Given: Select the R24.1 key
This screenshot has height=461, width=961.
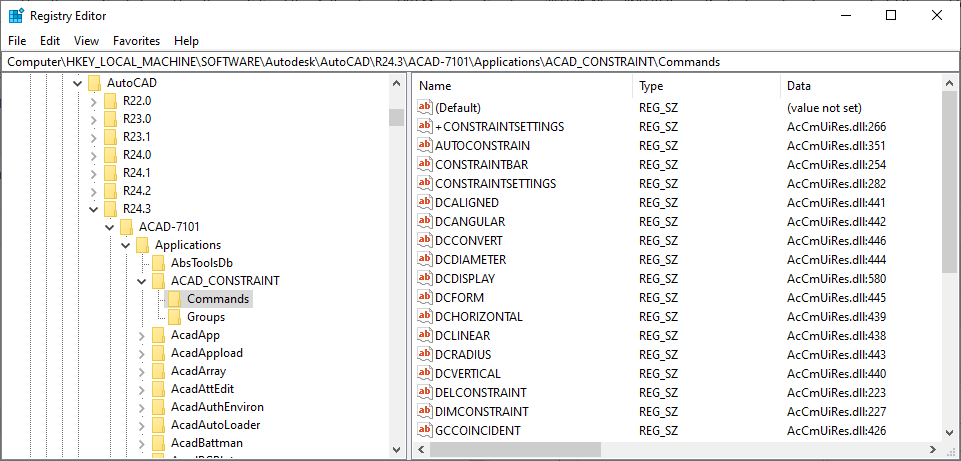Looking at the screenshot, I should (137, 173).
